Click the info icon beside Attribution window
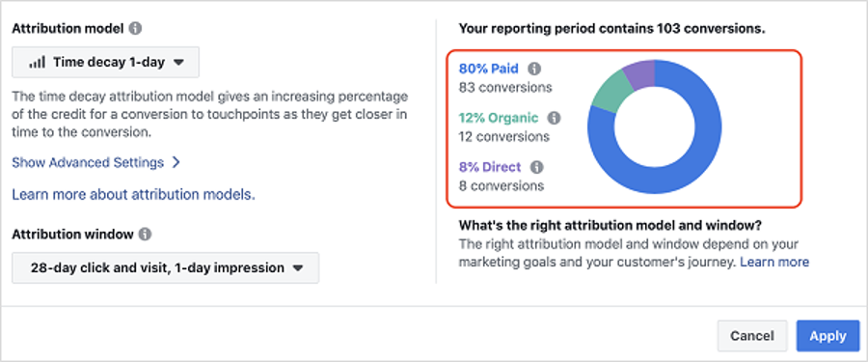Viewport: 868px width, 363px height. (145, 235)
